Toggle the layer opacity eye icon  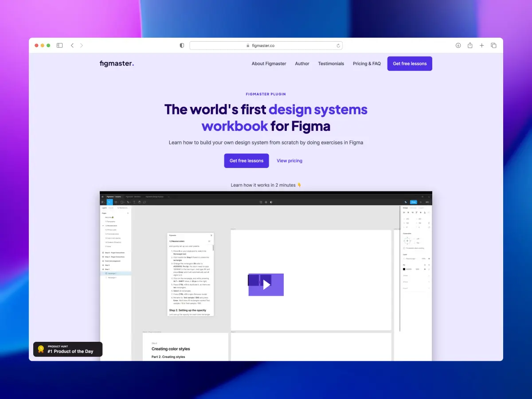[429, 258]
